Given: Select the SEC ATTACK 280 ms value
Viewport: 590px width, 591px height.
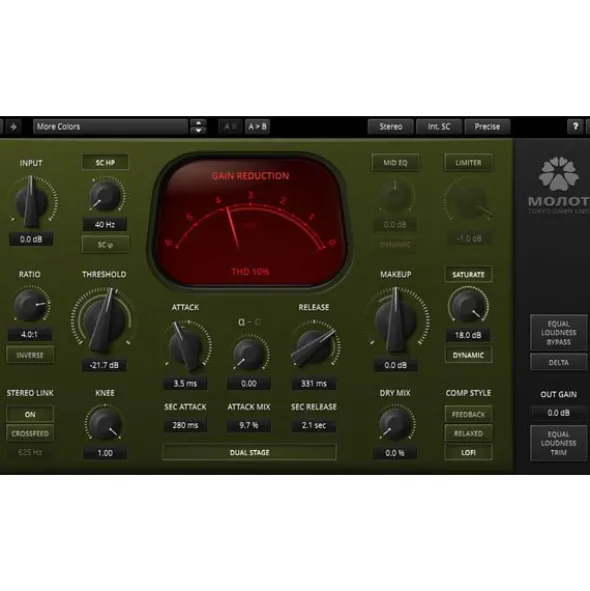Looking at the screenshot, I should [185, 425].
